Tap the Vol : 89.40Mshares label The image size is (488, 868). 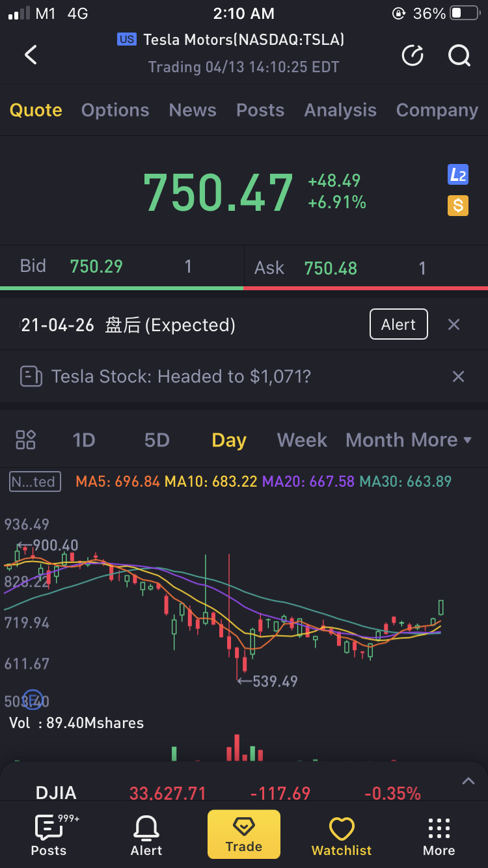tap(76, 723)
